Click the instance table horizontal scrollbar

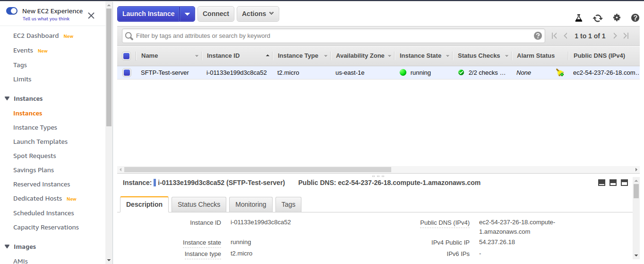(x=258, y=169)
